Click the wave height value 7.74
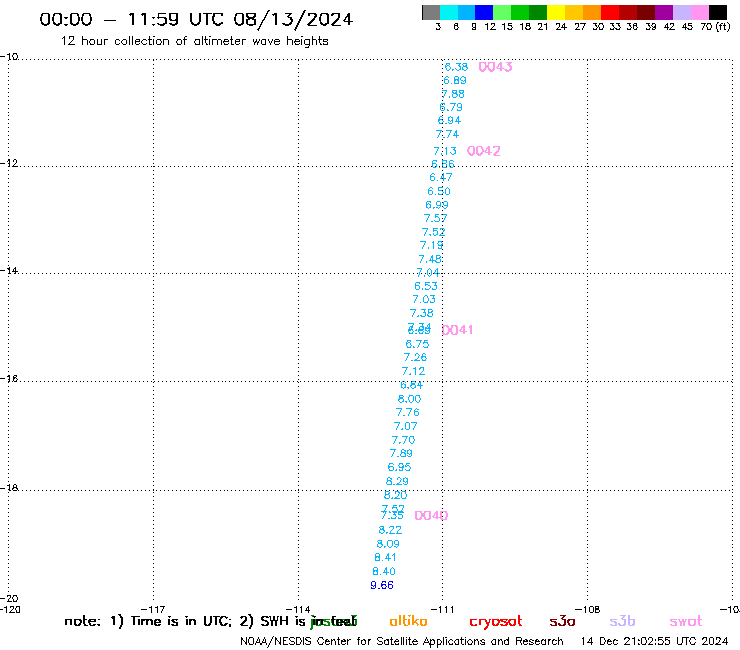This screenshot has height=650, width=740. tap(447, 134)
